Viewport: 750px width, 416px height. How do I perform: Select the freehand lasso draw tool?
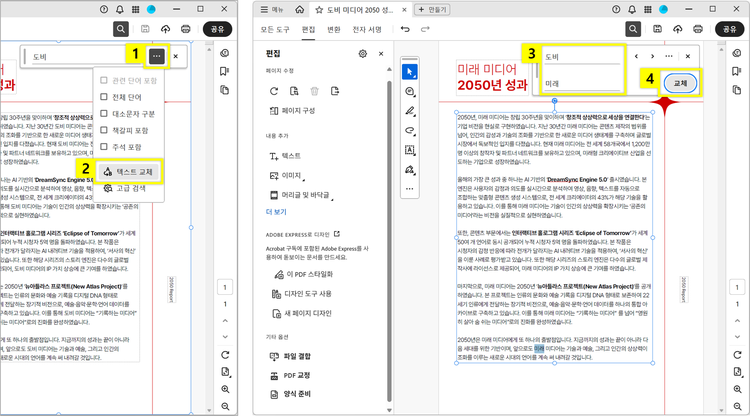(409, 130)
